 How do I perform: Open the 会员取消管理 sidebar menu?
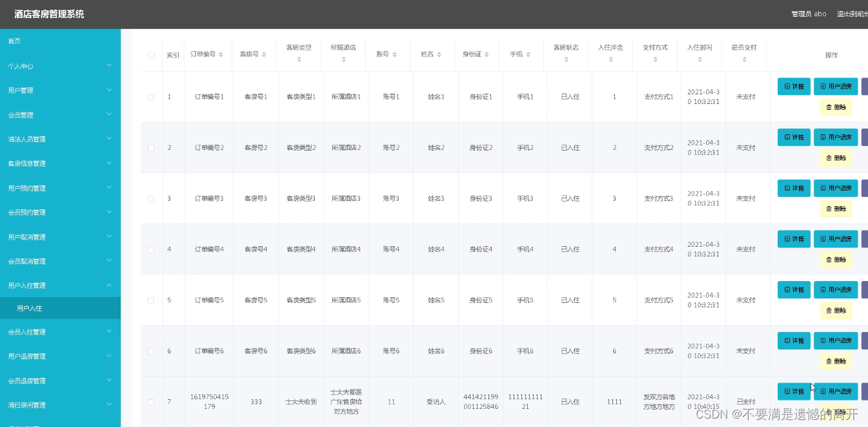60,262
